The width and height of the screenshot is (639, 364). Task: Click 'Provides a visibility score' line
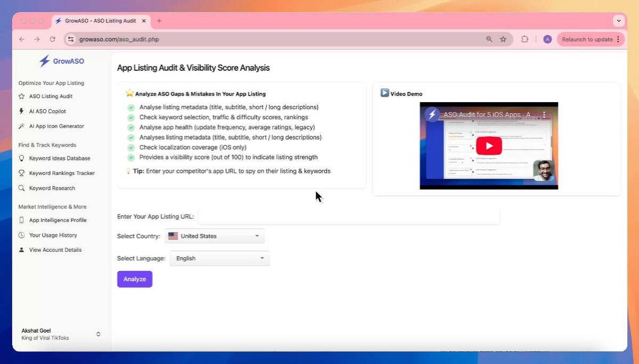click(x=228, y=158)
